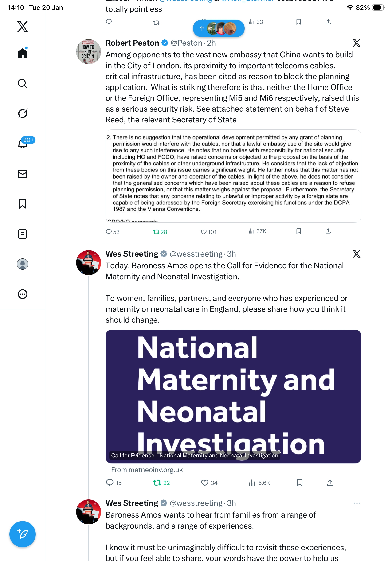Open matneoinv.org.uk link card
Image resolution: width=392 pixels, height=561 pixels.
(233, 396)
